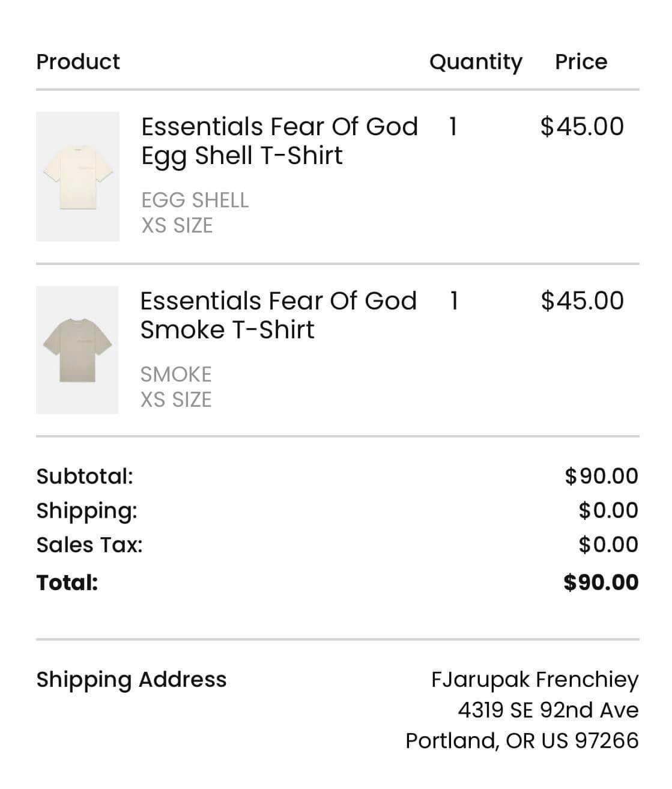This screenshot has width=672, height=789.
Task: Select the Quantity column header
Action: [476, 62]
